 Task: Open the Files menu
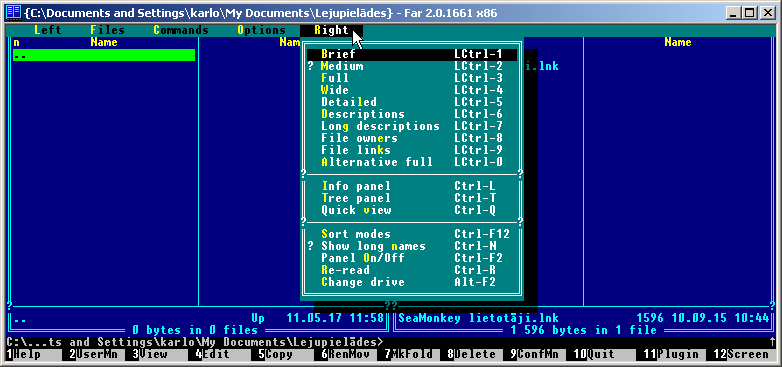point(107,30)
